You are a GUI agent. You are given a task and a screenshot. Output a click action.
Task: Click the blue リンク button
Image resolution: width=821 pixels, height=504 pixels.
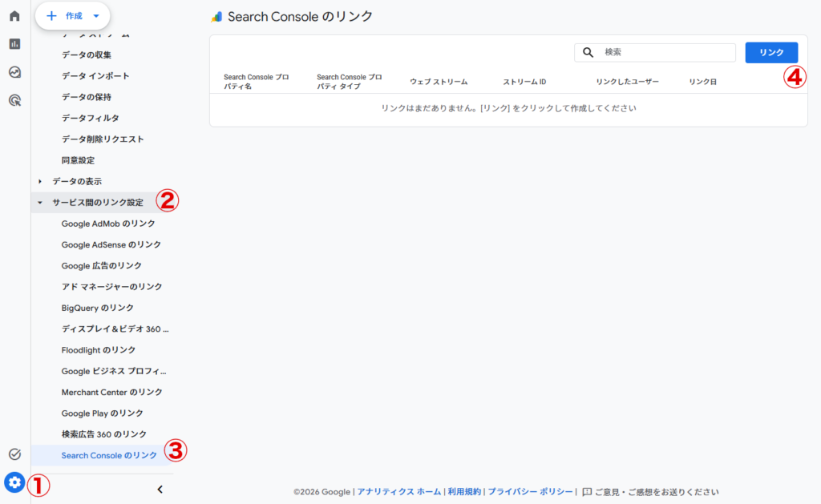click(x=771, y=52)
